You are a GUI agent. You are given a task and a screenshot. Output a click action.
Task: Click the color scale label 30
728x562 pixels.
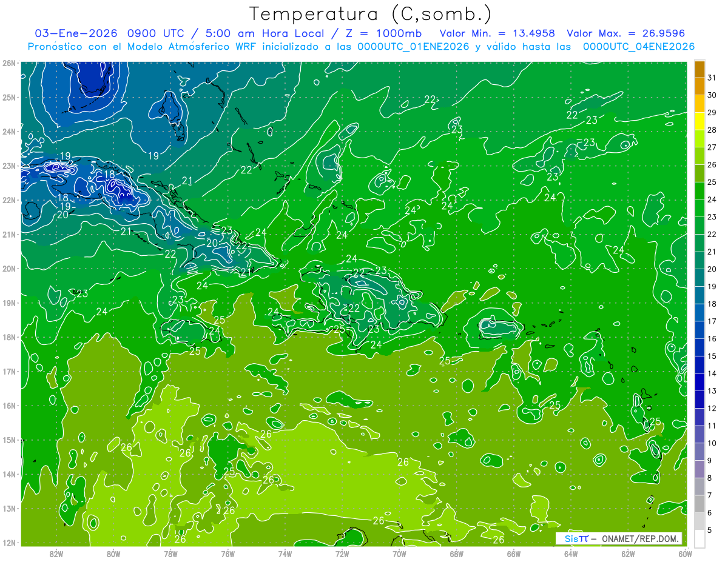point(712,95)
